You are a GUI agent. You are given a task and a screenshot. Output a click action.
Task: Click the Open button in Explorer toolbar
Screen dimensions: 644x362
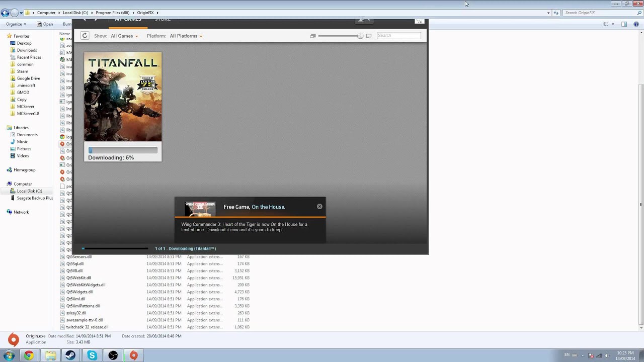pyautogui.click(x=44, y=24)
